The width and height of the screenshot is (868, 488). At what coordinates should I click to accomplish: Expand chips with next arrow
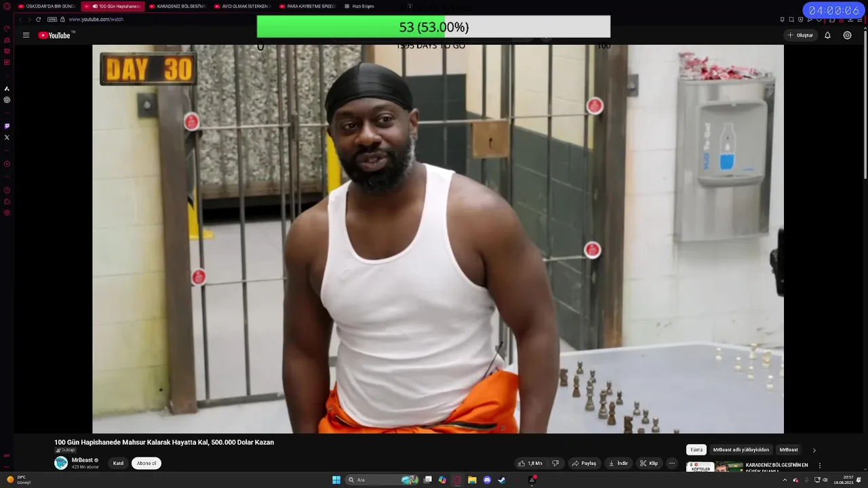814,450
